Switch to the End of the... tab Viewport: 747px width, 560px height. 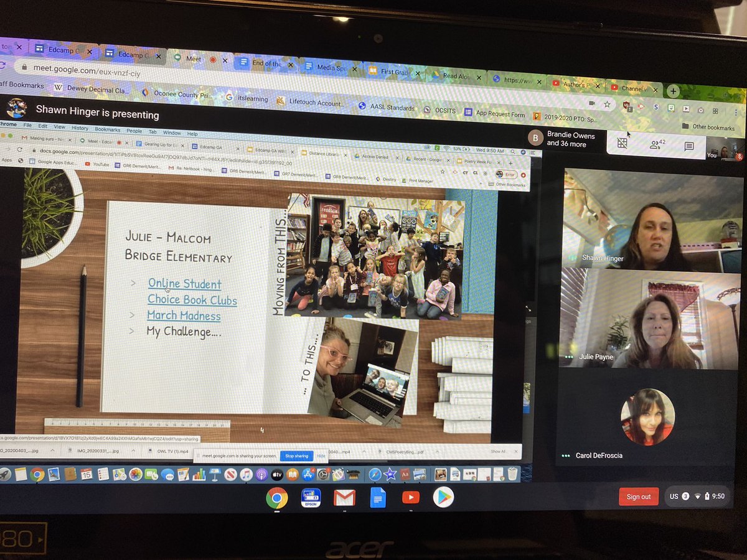pos(266,63)
